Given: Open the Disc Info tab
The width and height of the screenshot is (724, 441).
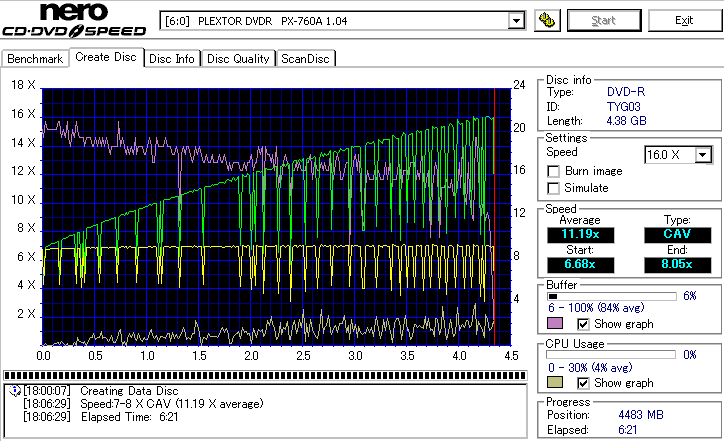Looking at the screenshot, I should (172, 59).
